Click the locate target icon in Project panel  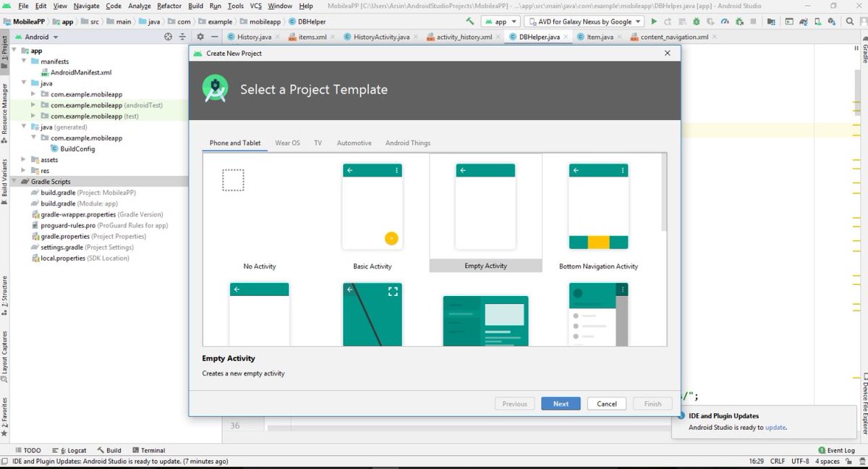(169, 37)
